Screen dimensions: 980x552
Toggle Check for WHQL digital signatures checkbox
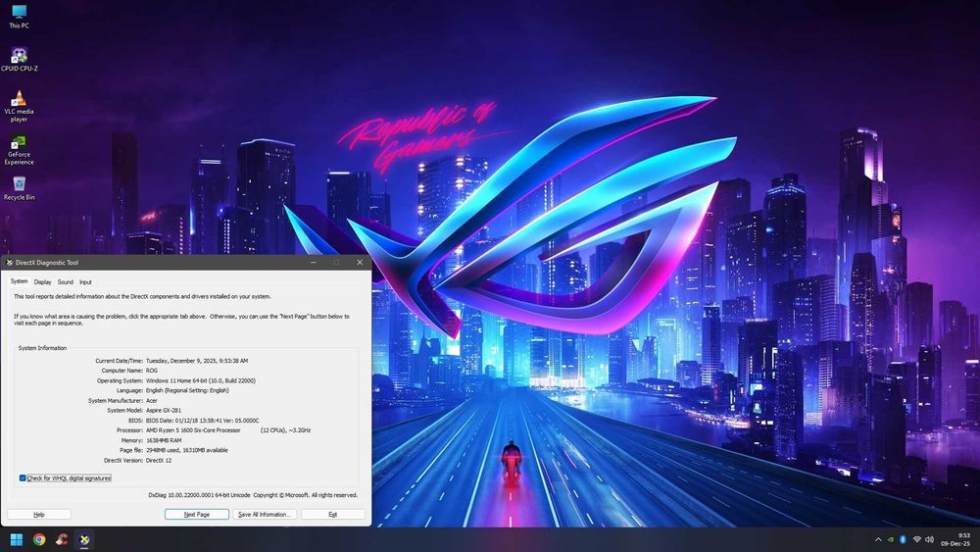click(23, 478)
